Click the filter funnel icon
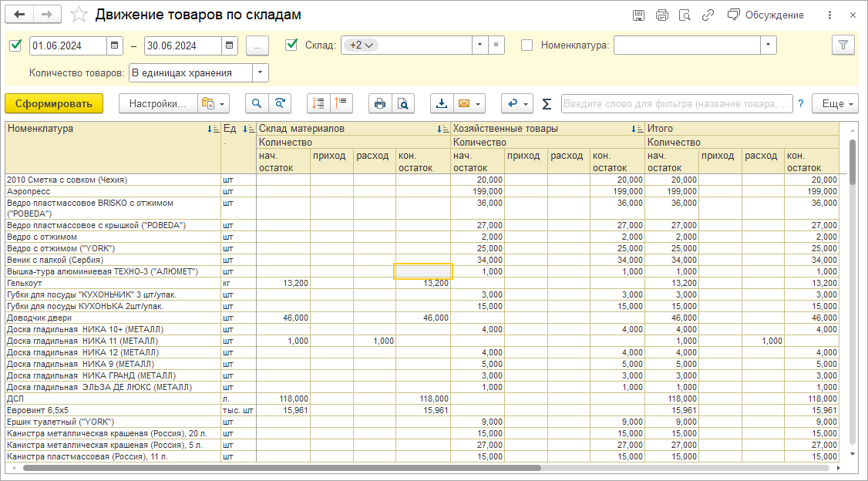Image resolution: width=868 pixels, height=481 pixels. click(843, 45)
